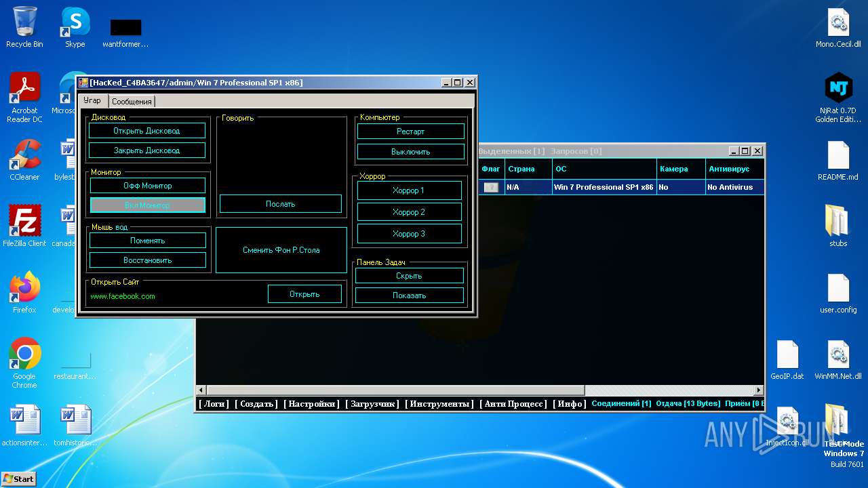Open the Логи menu item
868x488 pixels.
point(214,404)
